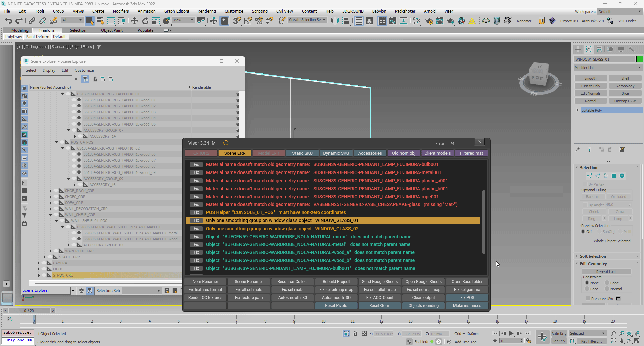
Task: Click the Redo arrow in the main toolbar
Action: (19, 21)
